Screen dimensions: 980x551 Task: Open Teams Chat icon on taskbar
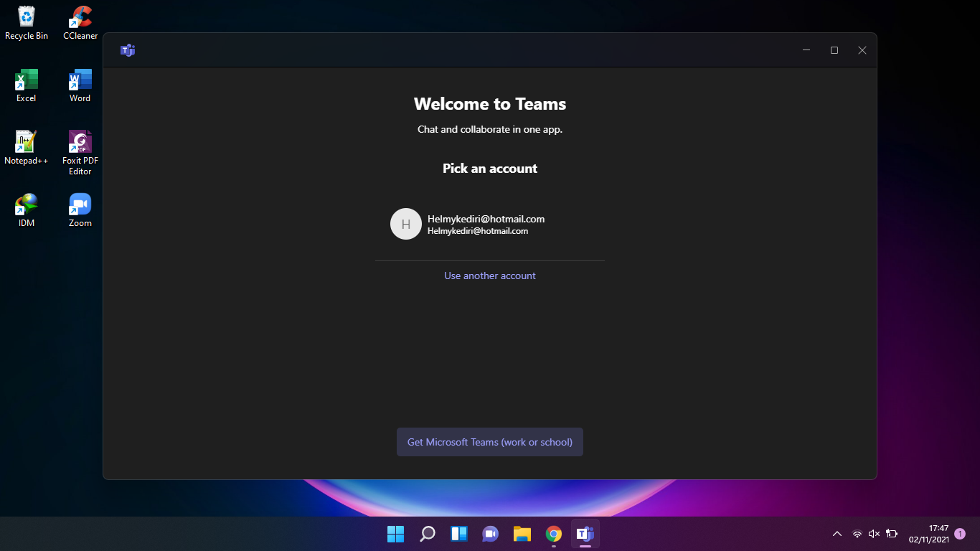click(491, 534)
